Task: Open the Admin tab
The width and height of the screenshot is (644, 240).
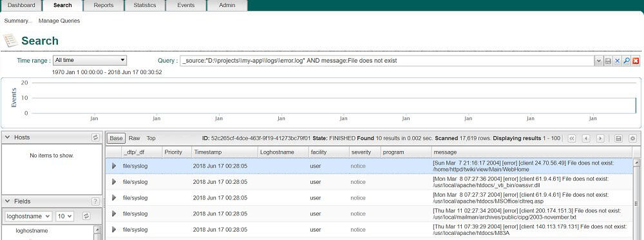Action: click(x=227, y=5)
